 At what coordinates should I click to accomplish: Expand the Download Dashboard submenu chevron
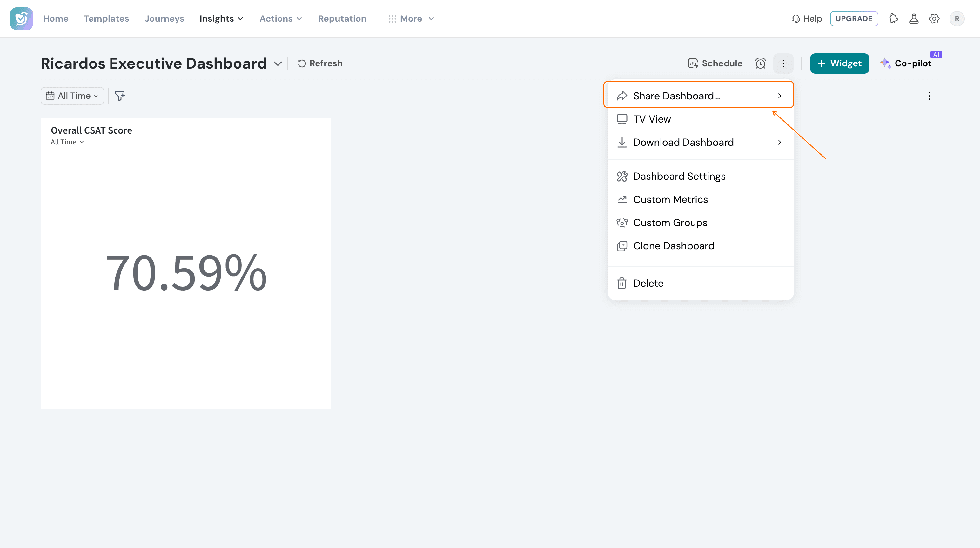pos(780,142)
